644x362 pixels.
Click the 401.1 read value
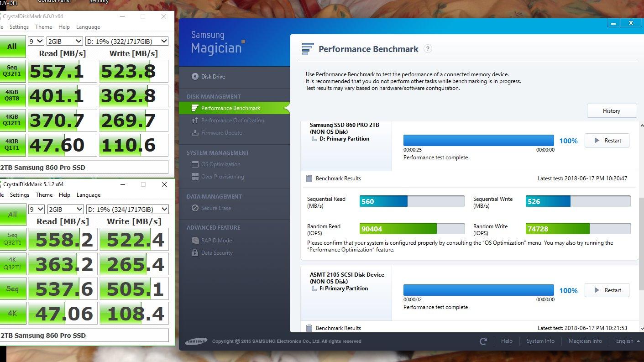pos(63,96)
